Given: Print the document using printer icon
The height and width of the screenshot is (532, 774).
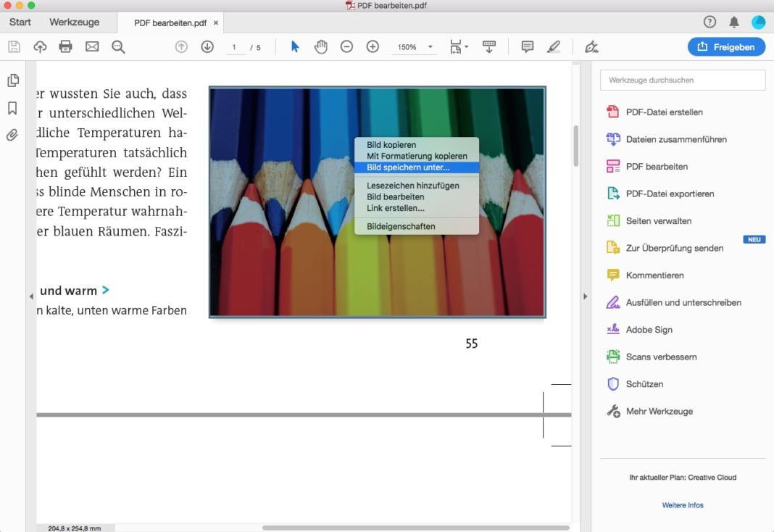Looking at the screenshot, I should click(66, 47).
